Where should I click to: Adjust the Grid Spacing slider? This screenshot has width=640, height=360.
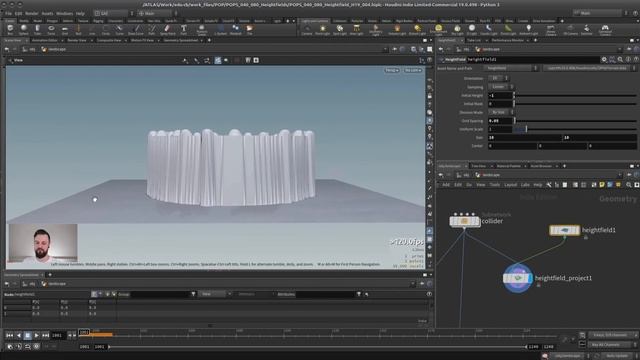click(x=575, y=121)
